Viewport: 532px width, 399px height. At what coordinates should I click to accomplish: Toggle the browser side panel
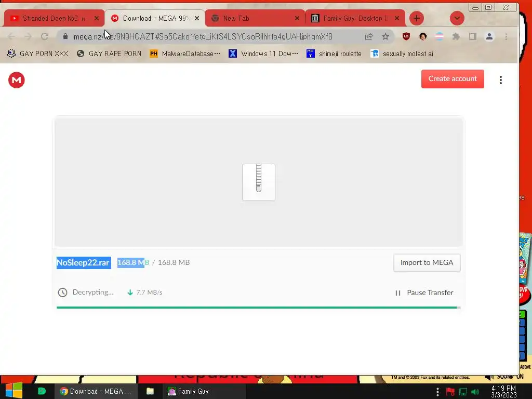point(473,37)
